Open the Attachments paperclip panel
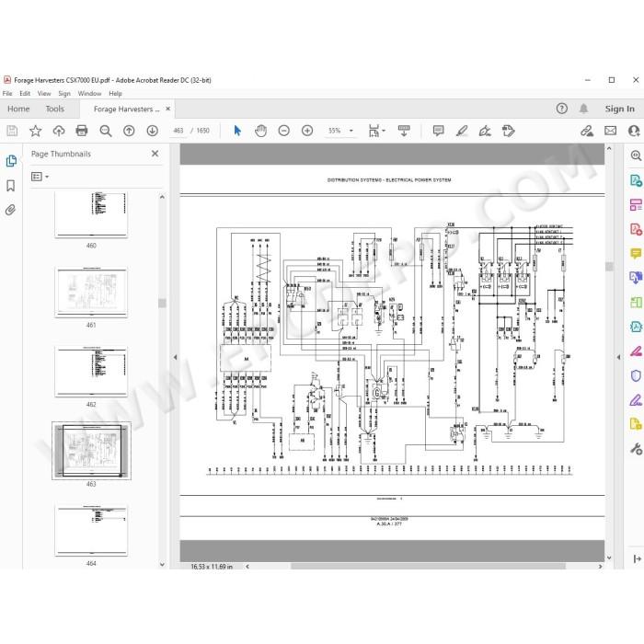Image resolution: width=644 pixels, height=644 pixels. click(11, 211)
